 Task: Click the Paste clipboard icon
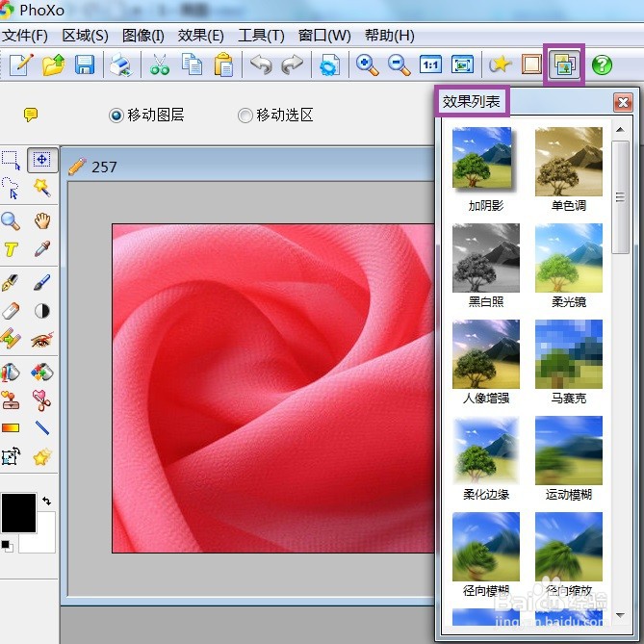[x=224, y=64]
